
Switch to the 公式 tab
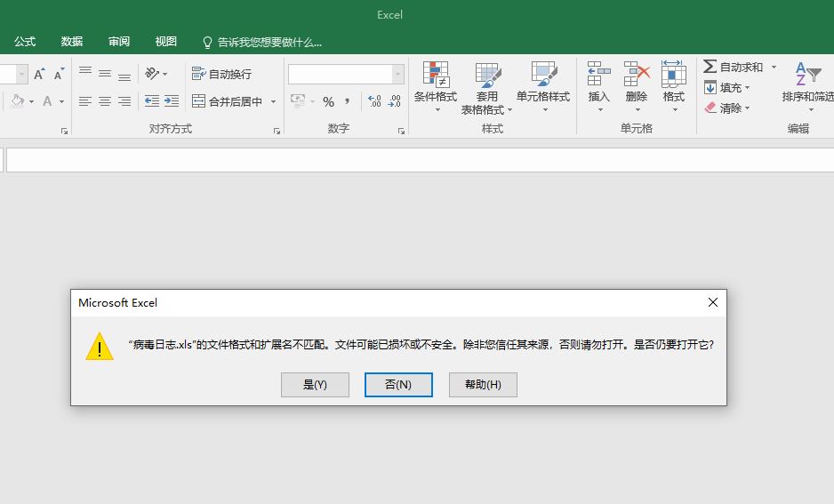pos(25,42)
